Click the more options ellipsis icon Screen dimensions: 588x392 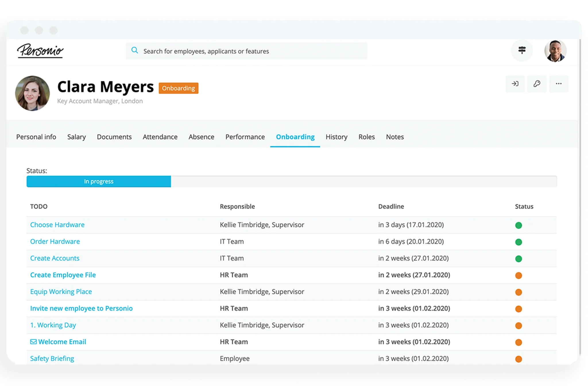click(x=559, y=84)
